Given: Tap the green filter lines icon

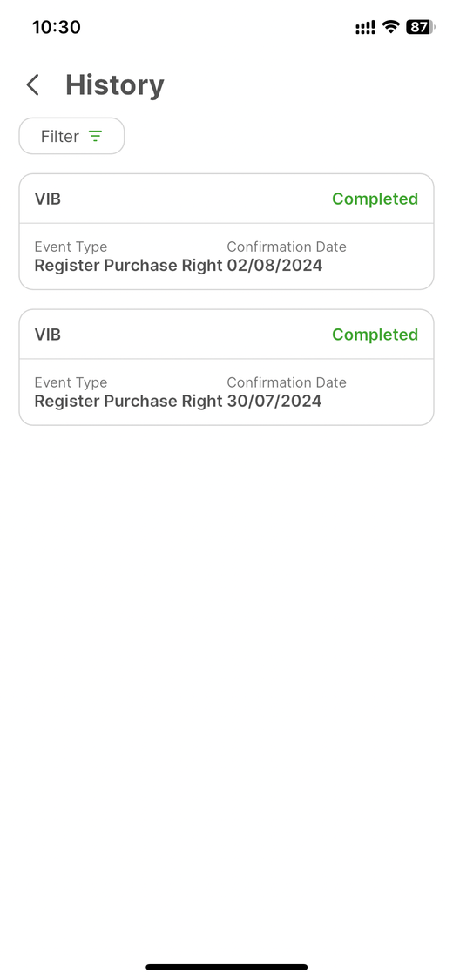Looking at the screenshot, I should click(95, 136).
